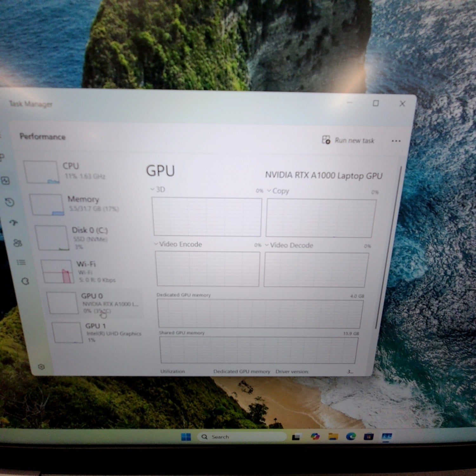Click the Run new task button
The width and height of the screenshot is (476, 476).
pos(348,140)
